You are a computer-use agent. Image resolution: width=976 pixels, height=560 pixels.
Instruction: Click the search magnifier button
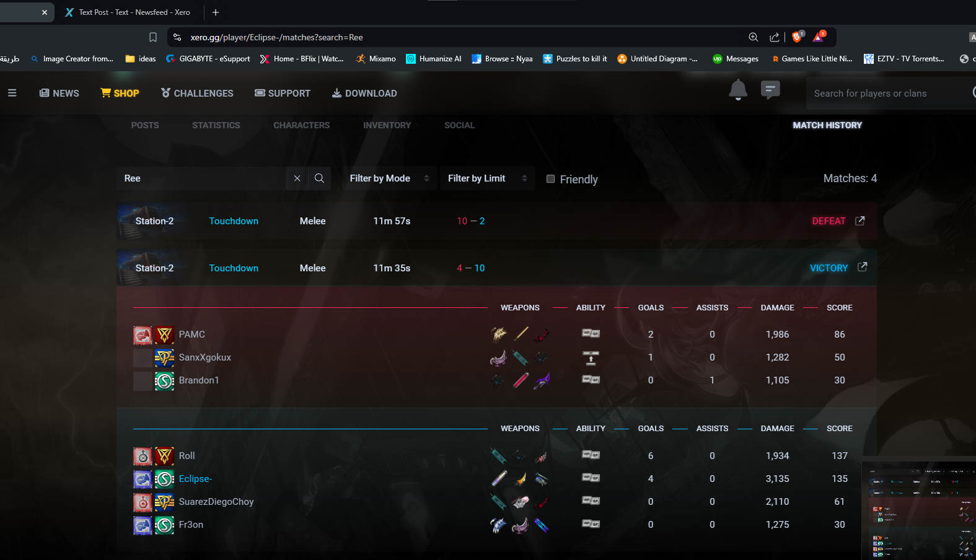pyautogui.click(x=319, y=178)
